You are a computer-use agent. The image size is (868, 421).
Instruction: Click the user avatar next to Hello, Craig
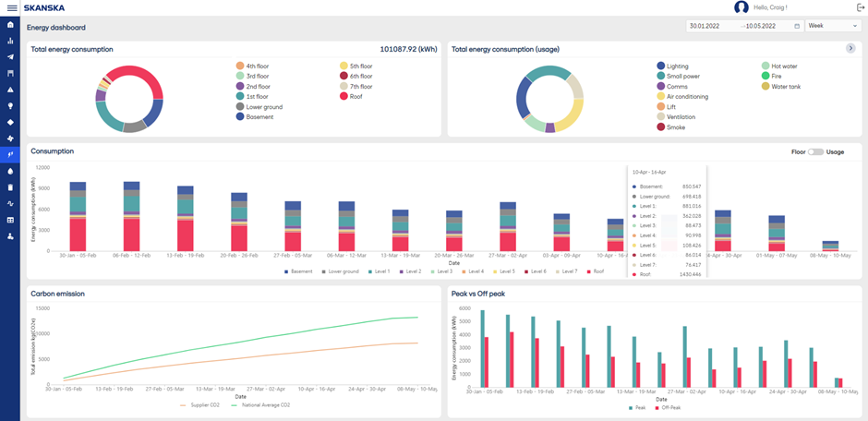741,7
